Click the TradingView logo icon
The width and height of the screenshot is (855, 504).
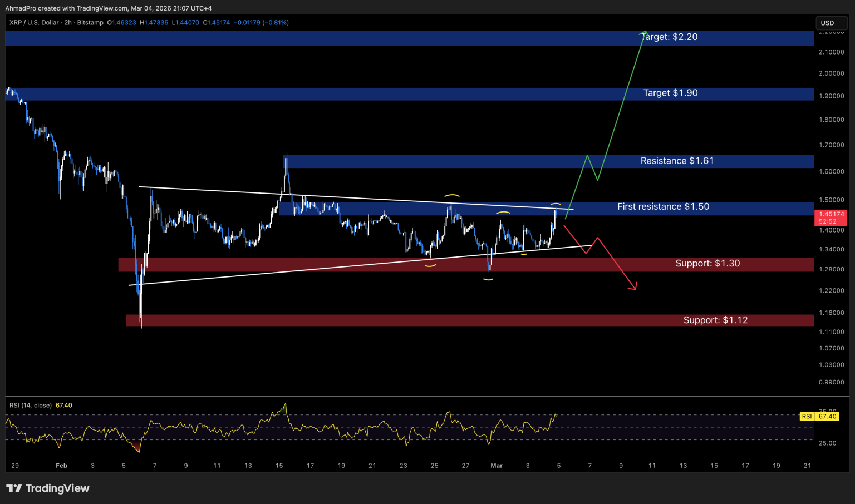click(x=14, y=488)
